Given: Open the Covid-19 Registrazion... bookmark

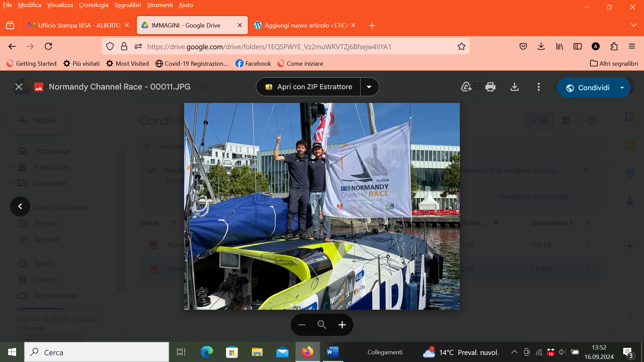Looking at the screenshot, I should (x=192, y=63).
